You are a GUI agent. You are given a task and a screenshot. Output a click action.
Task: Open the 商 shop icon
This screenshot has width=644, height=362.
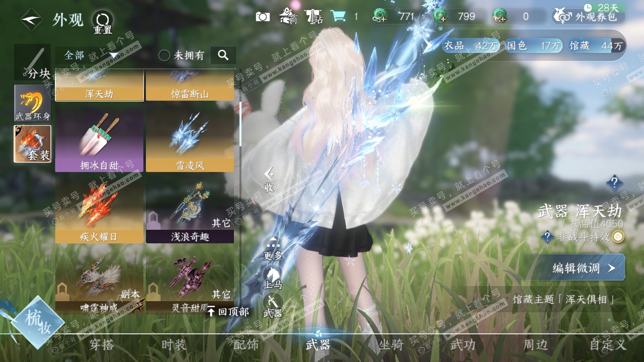[x=288, y=17]
